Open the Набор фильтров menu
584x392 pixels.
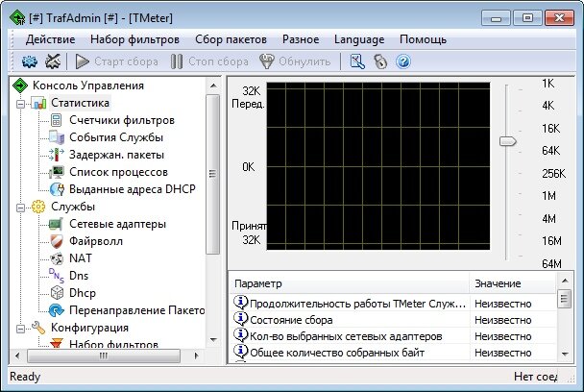[134, 39]
